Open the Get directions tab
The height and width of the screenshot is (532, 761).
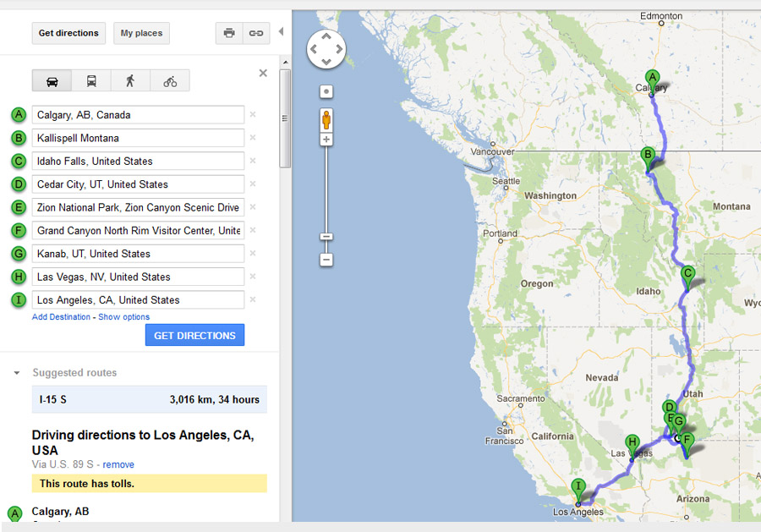coord(68,33)
